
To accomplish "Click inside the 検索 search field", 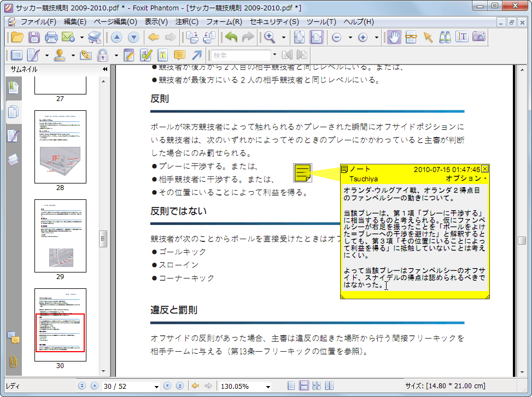I will [x=241, y=55].
